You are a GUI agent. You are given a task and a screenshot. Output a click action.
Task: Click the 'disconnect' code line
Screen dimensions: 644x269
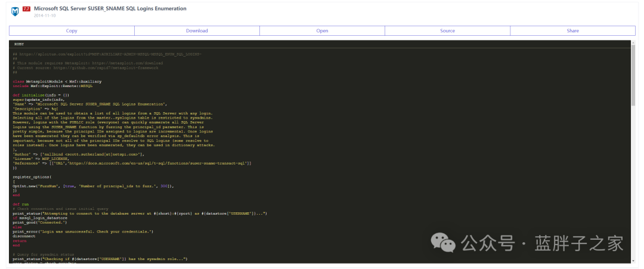[24, 236]
